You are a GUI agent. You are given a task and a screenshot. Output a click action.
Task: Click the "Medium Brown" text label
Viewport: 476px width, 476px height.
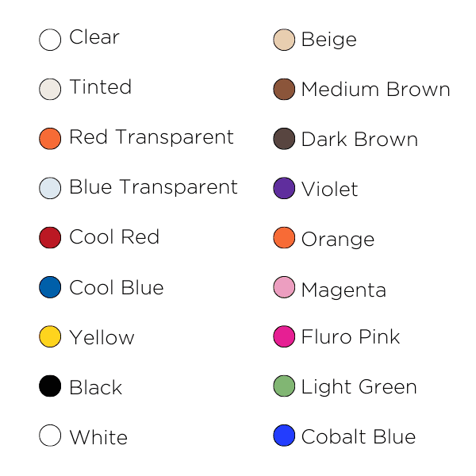[375, 90]
